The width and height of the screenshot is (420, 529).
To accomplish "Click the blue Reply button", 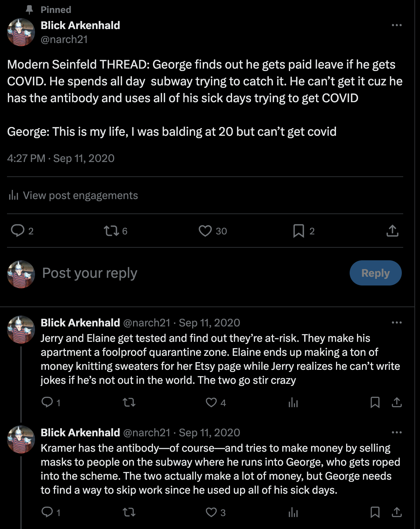I will (376, 273).
